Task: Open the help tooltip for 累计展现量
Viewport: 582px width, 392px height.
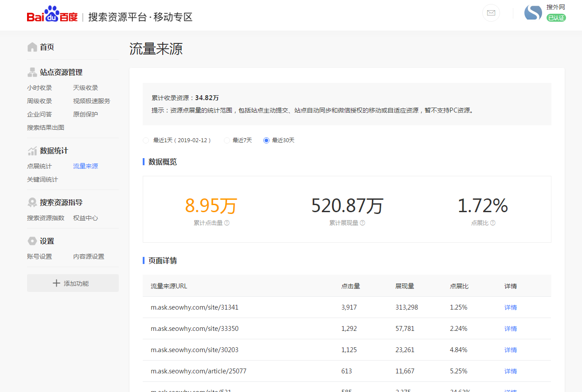Action: coord(363,223)
